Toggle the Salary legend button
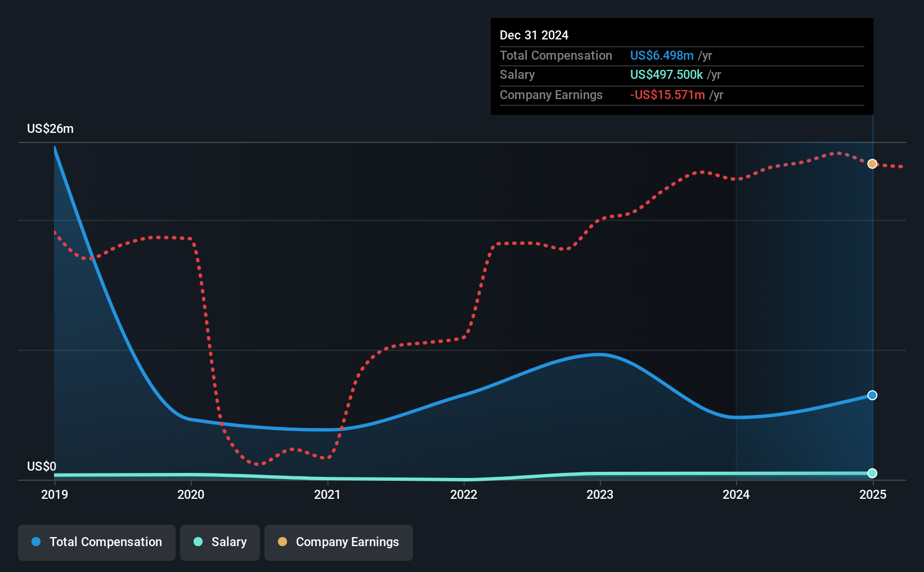The width and height of the screenshot is (924, 572). point(220,542)
